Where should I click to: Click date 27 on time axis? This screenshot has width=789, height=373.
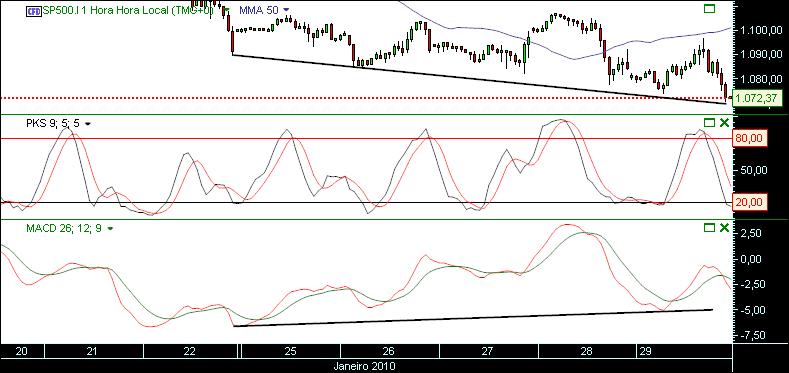click(487, 351)
